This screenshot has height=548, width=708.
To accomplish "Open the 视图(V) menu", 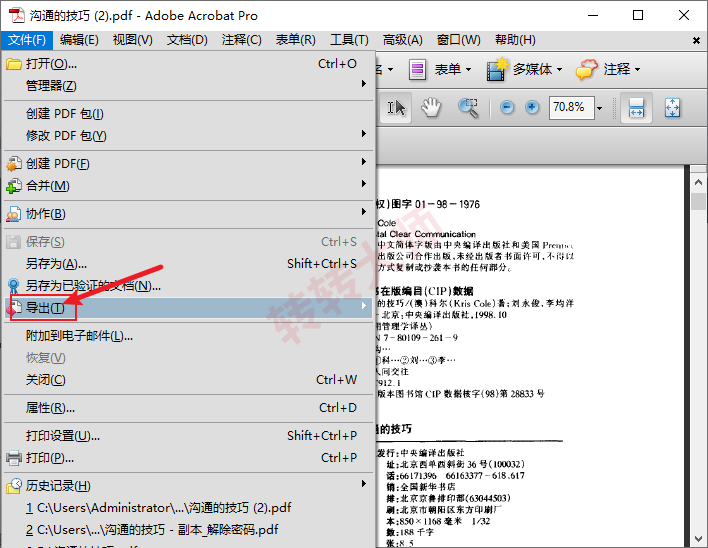I will [133, 40].
